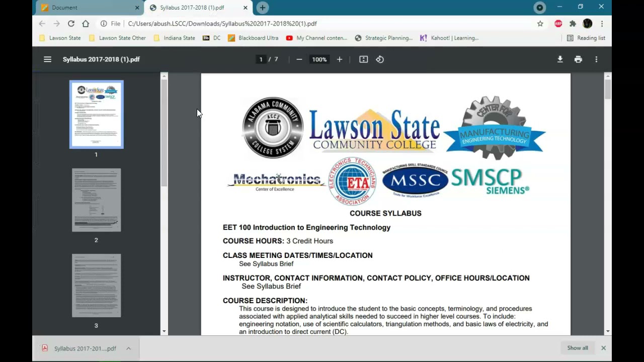This screenshot has width=644, height=362.
Task: Click the thumbnail sidebar scrollbar
Action: tap(164, 133)
